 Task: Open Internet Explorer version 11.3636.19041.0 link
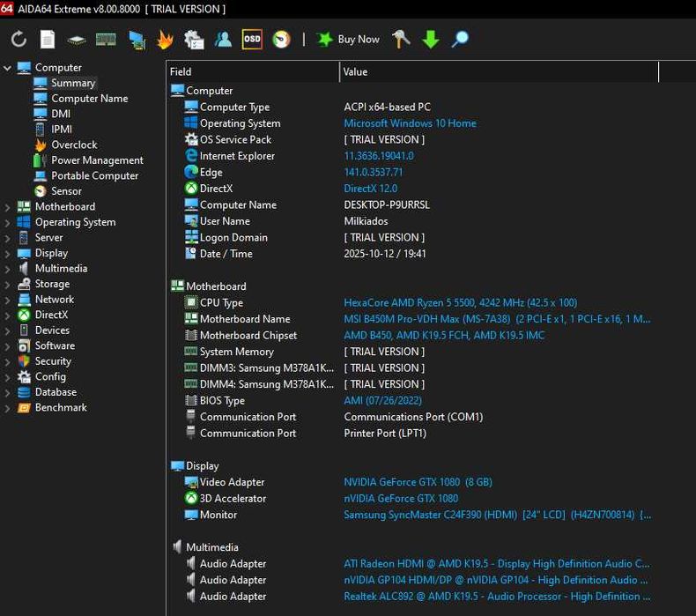tap(379, 156)
